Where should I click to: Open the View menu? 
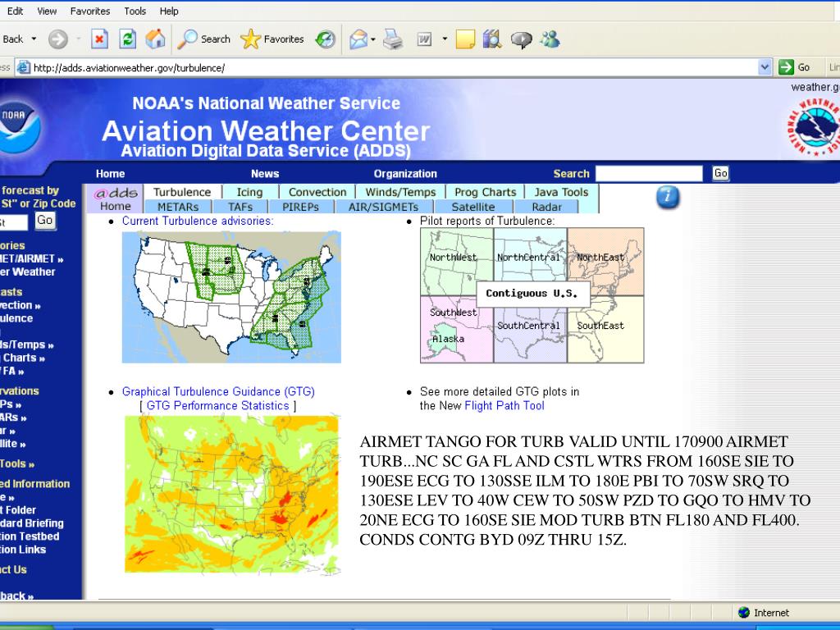click(47, 11)
